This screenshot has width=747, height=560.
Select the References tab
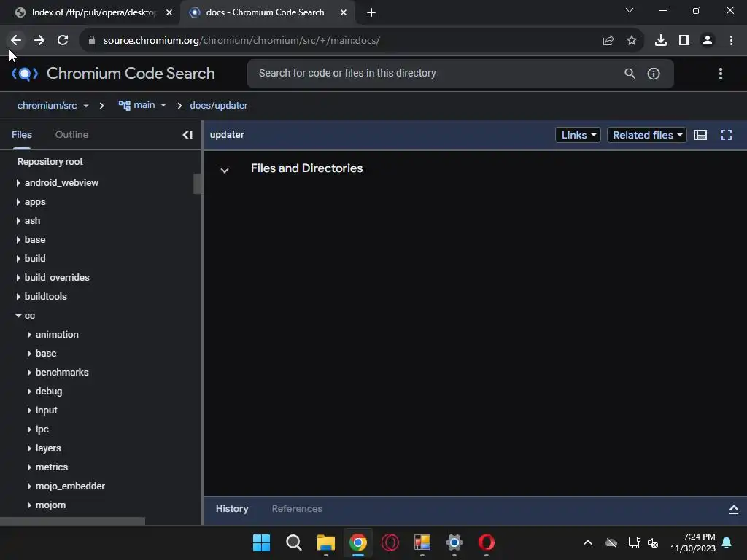(297, 509)
